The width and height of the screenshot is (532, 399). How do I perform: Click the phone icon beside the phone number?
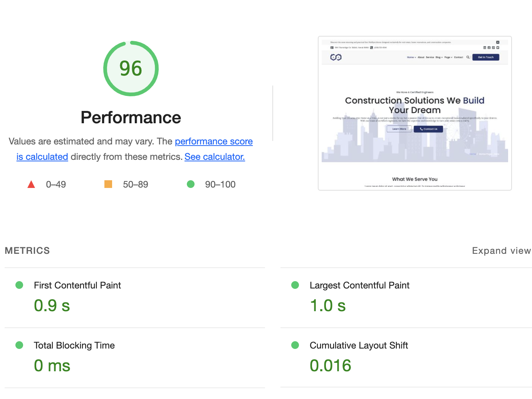coord(371,47)
